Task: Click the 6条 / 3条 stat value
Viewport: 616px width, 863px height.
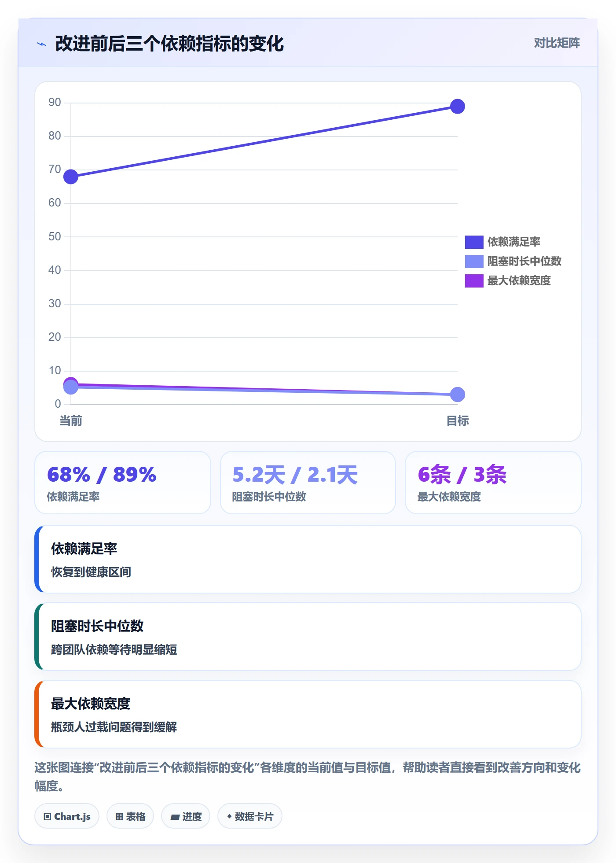Action: (462, 475)
